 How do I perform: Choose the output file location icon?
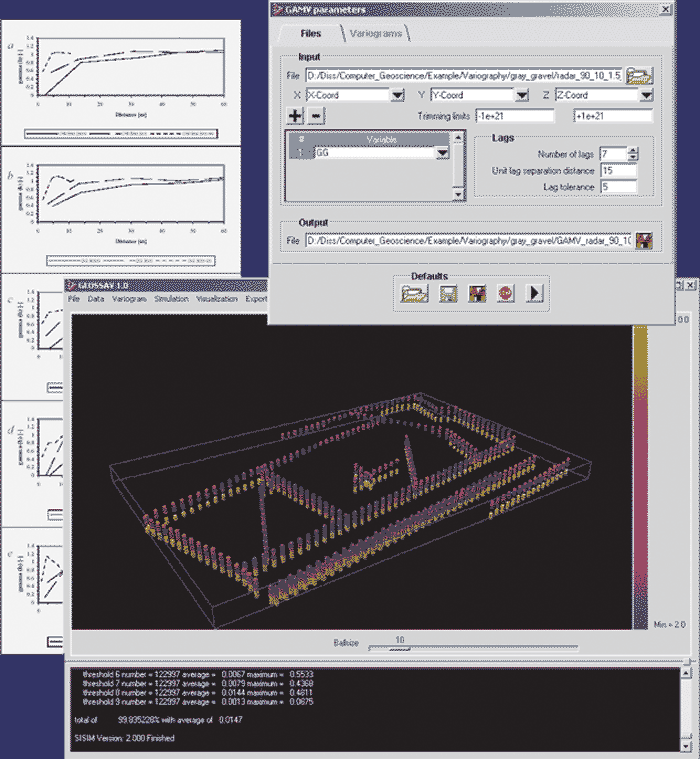(644, 240)
